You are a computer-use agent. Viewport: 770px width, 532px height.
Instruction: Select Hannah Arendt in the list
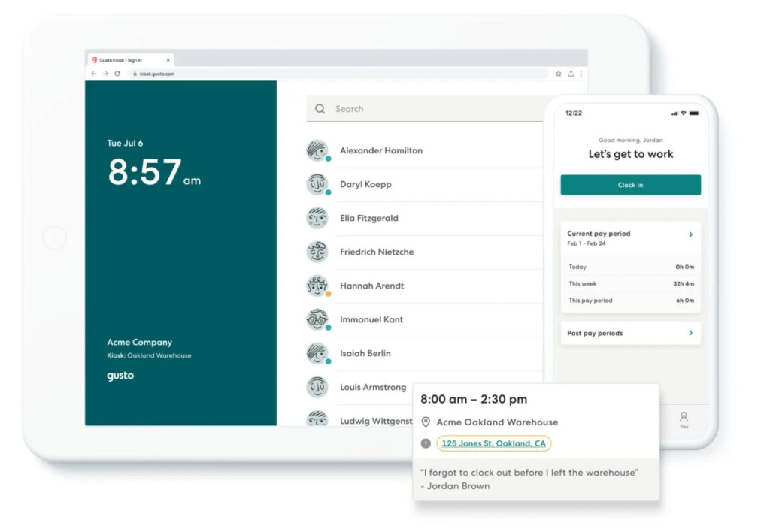[371, 286]
